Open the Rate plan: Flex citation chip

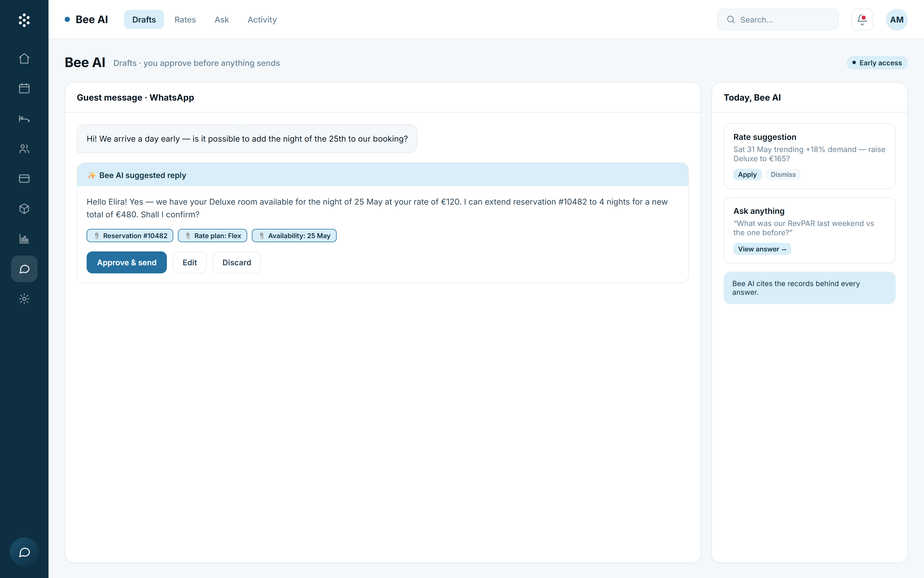(212, 236)
